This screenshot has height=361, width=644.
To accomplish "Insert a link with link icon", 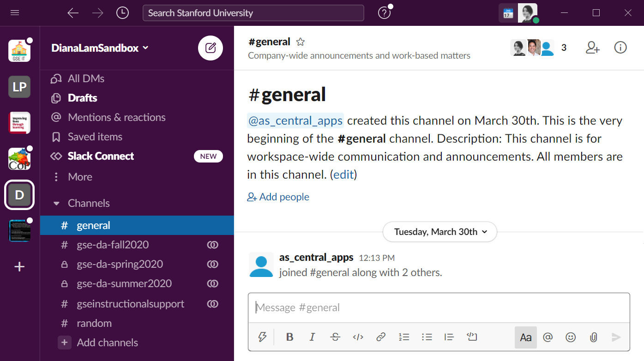I will 381,337.
